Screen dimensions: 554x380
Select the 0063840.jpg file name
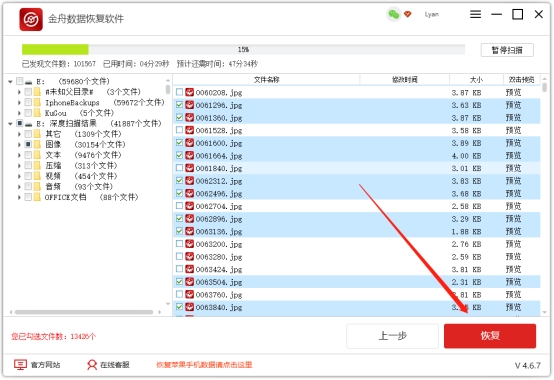tap(219, 308)
